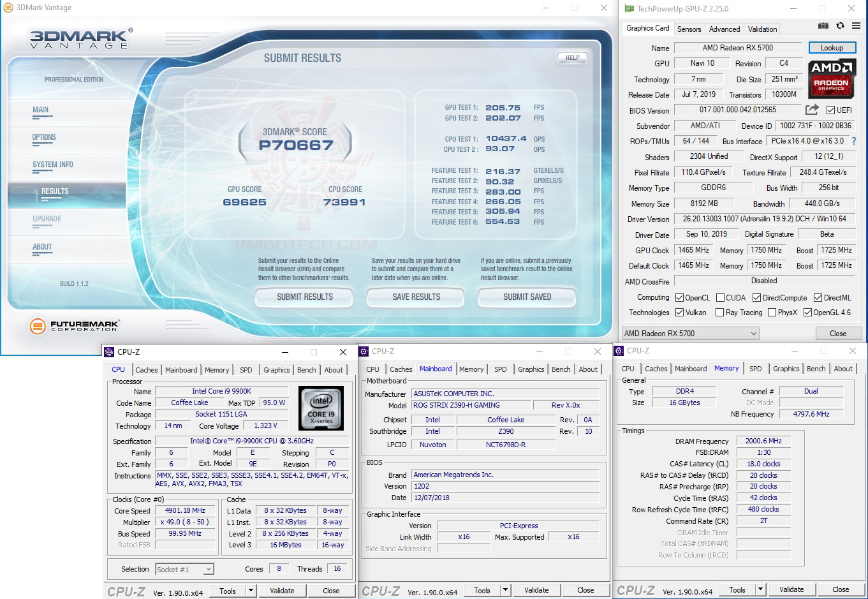The image size is (868, 599).
Task: Expand the Tools arrow in CPU-Z mainboard window
Action: tap(506, 590)
